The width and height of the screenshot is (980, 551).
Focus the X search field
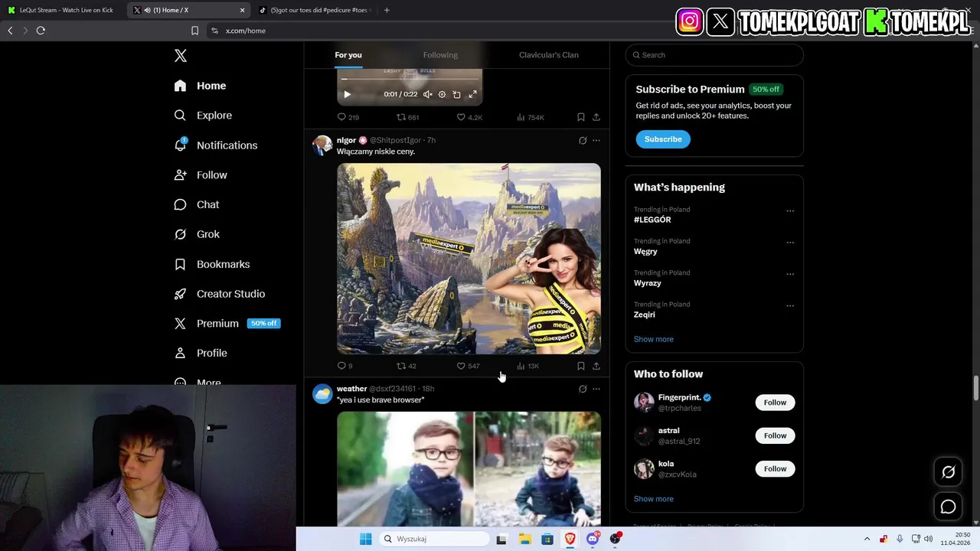coord(714,55)
